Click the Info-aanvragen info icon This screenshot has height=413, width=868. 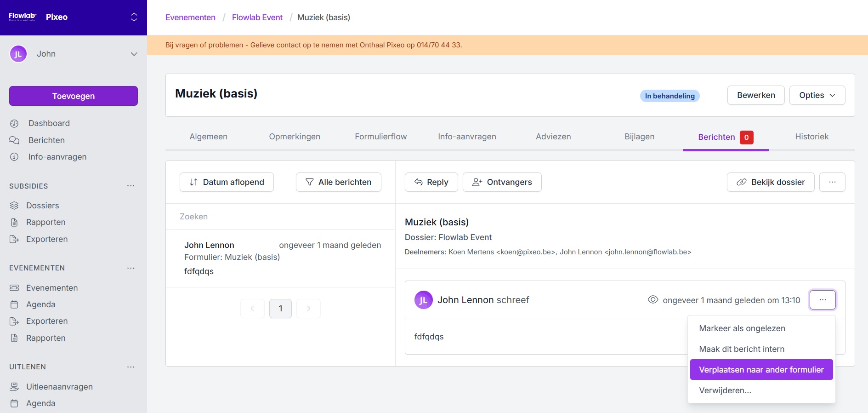pos(14,157)
